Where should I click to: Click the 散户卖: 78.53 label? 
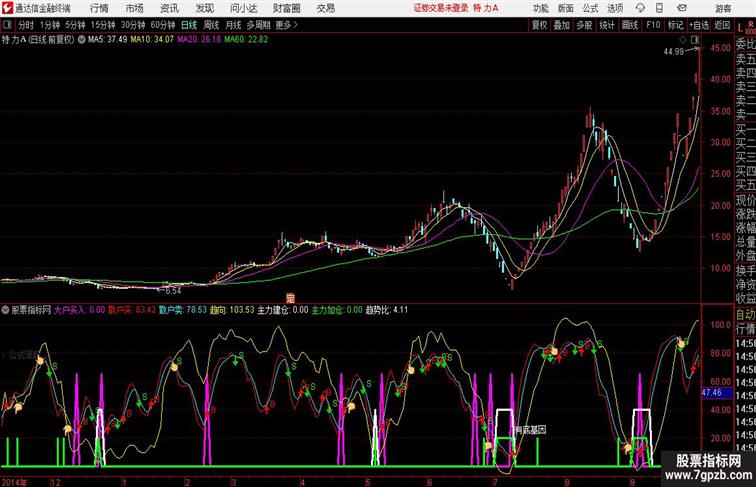(183, 310)
